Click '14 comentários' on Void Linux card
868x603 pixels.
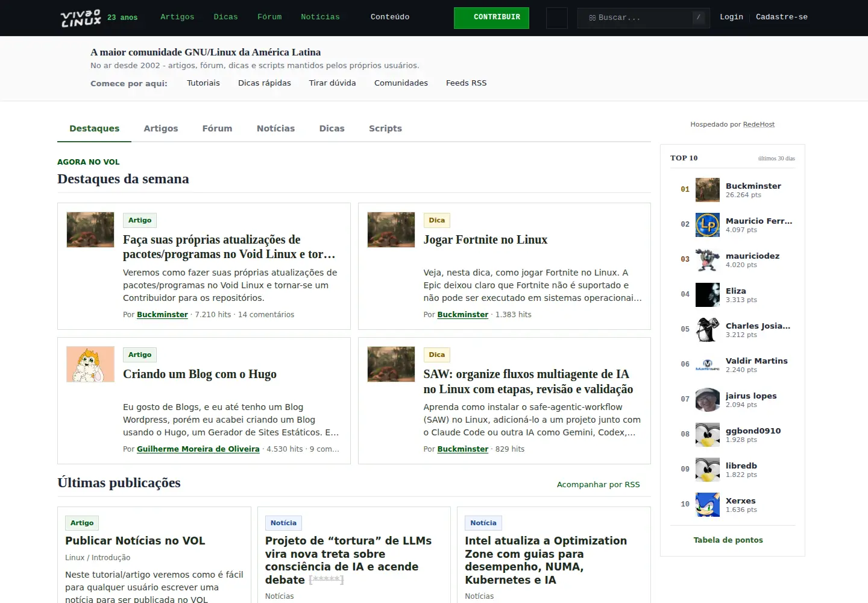(x=266, y=315)
